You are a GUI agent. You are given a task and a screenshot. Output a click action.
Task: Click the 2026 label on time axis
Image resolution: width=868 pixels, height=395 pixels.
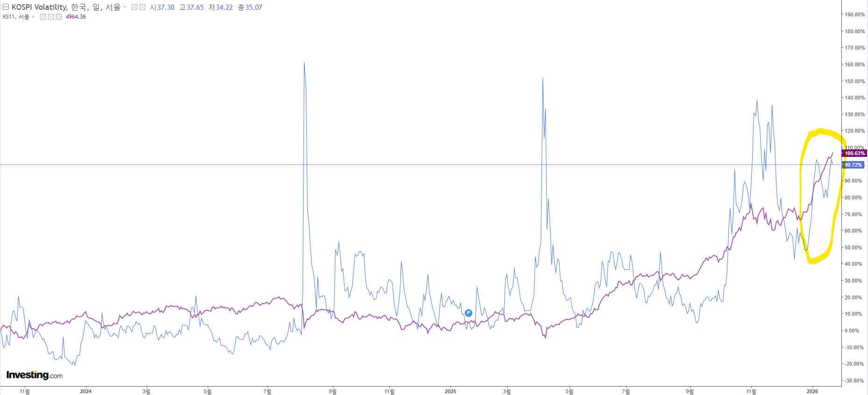(812, 391)
